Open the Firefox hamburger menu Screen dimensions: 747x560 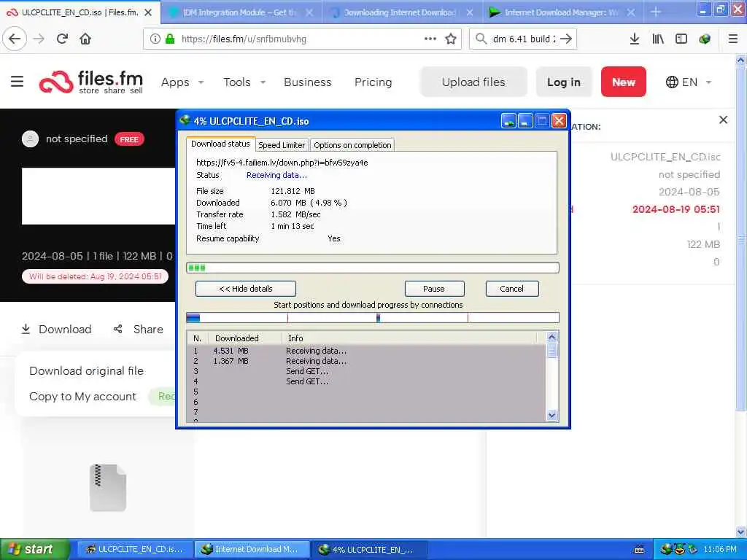coord(733,39)
